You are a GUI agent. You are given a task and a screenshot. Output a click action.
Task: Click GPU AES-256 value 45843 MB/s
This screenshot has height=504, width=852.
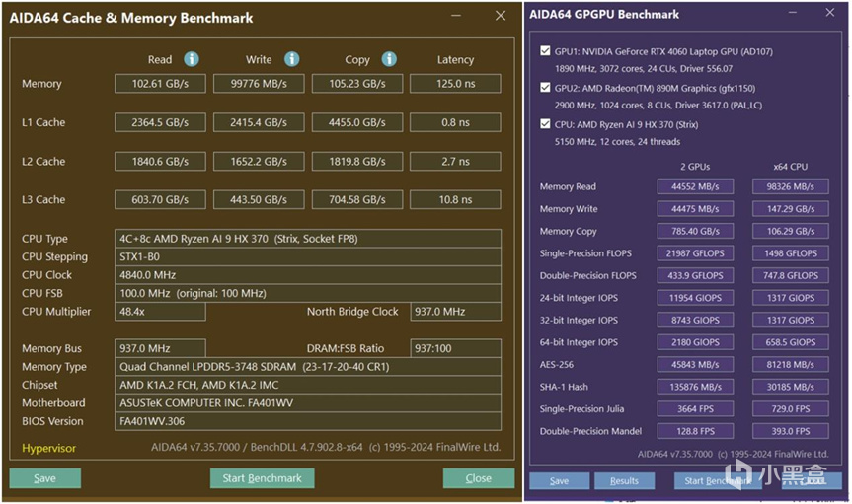point(695,365)
